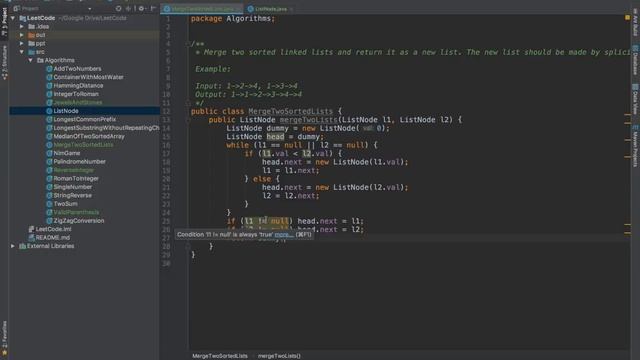Click the class icon beside TwoSum

(x=49, y=204)
